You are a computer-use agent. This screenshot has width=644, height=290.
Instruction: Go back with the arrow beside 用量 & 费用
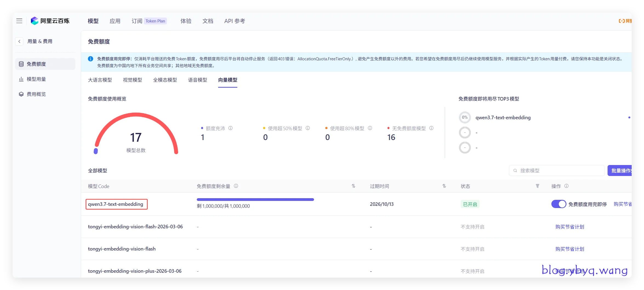[x=19, y=41]
